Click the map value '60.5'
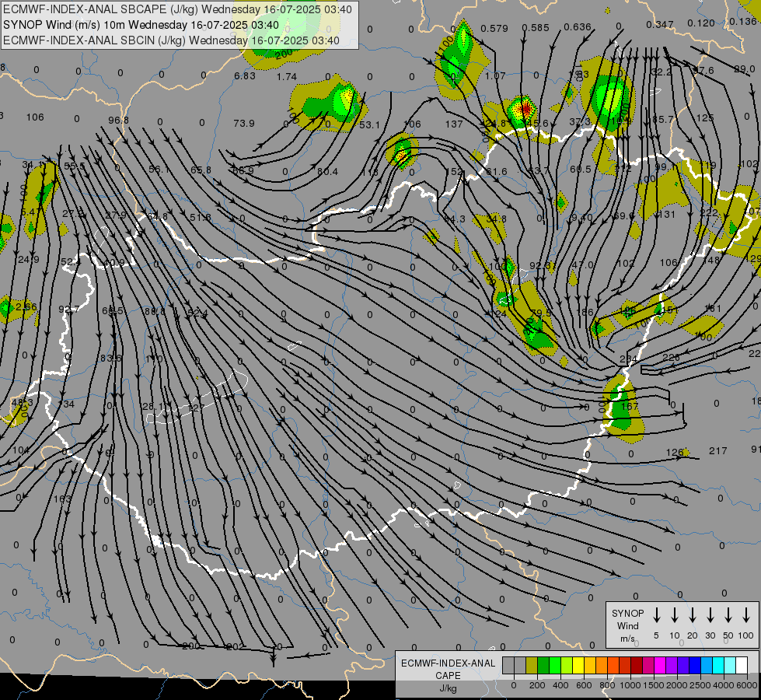This screenshot has height=700, width=761. coord(581,169)
